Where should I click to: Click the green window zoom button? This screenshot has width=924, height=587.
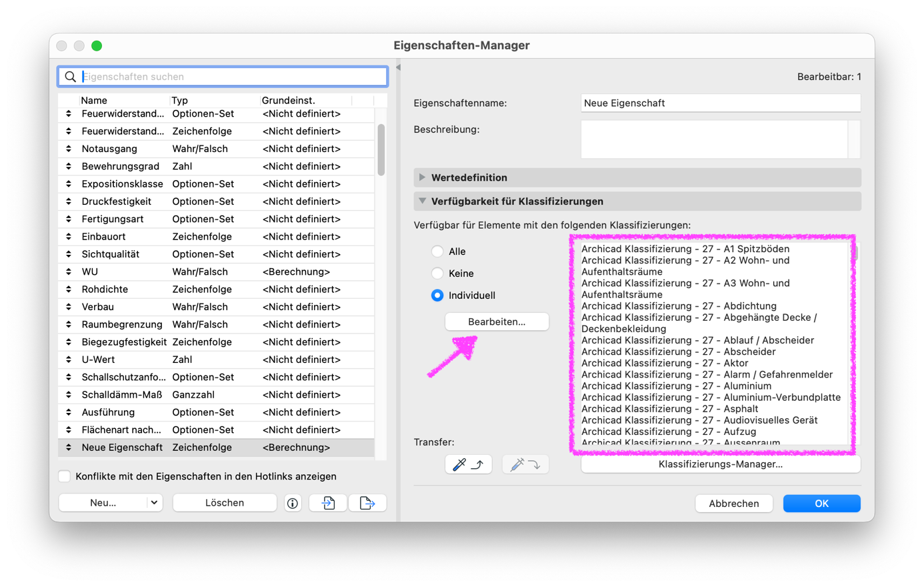point(97,46)
